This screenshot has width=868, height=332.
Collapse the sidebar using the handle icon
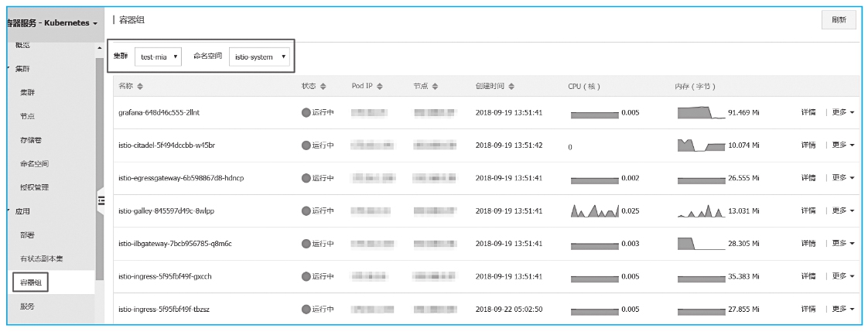101,200
